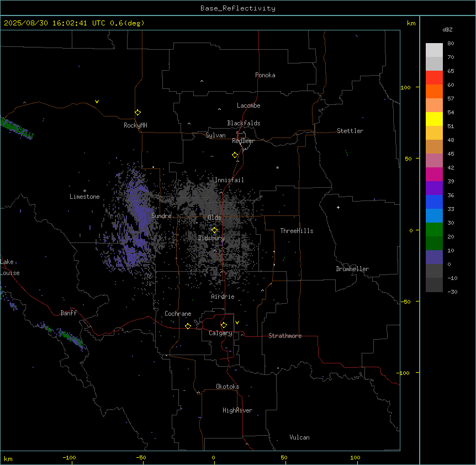The height and width of the screenshot is (465, 476).
Task: Select the Vulcan label
Action: 299,437
